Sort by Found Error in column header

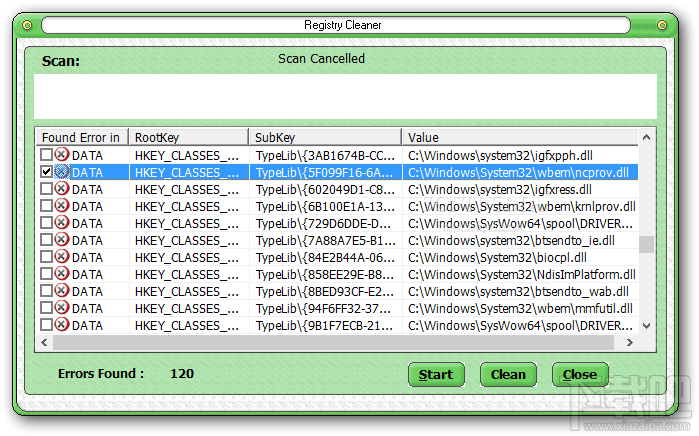(82, 137)
